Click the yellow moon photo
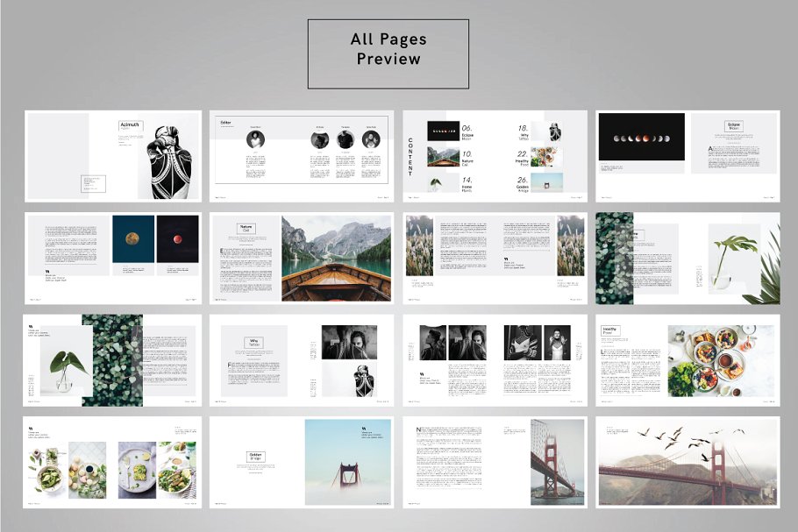The height and width of the screenshot is (532, 798). 133,238
